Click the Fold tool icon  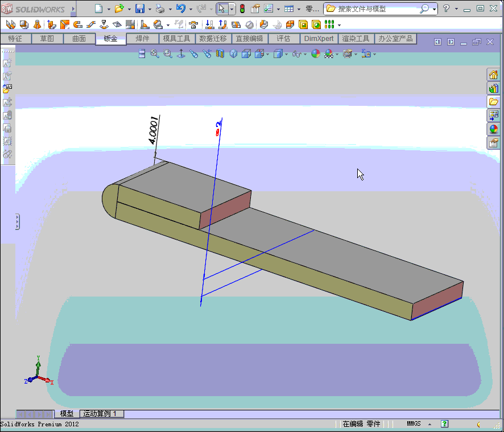(x=223, y=24)
